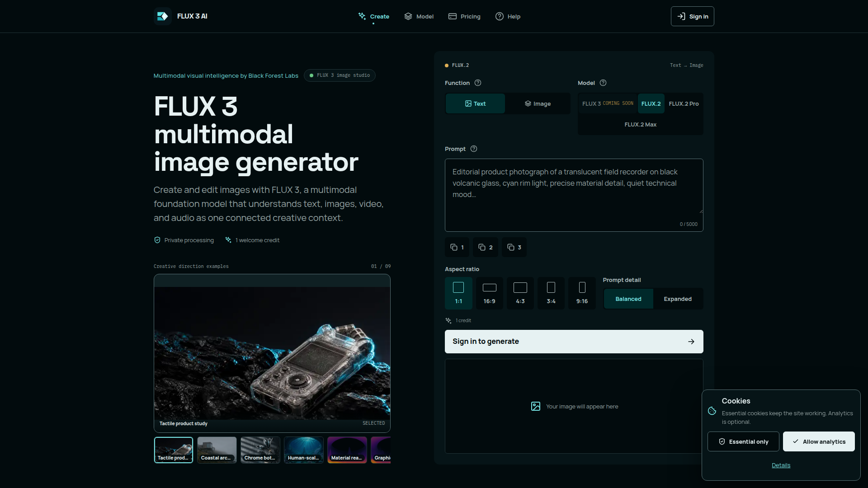Image resolution: width=868 pixels, height=488 pixels.
Task: Select the FLUX 3 coming soon model
Action: coord(608,103)
